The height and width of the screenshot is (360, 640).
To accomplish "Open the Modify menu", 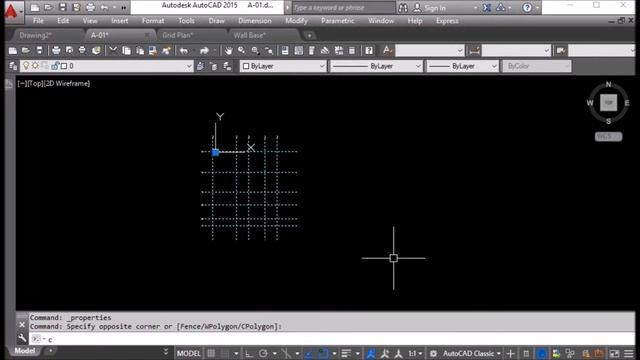I will tap(296, 21).
